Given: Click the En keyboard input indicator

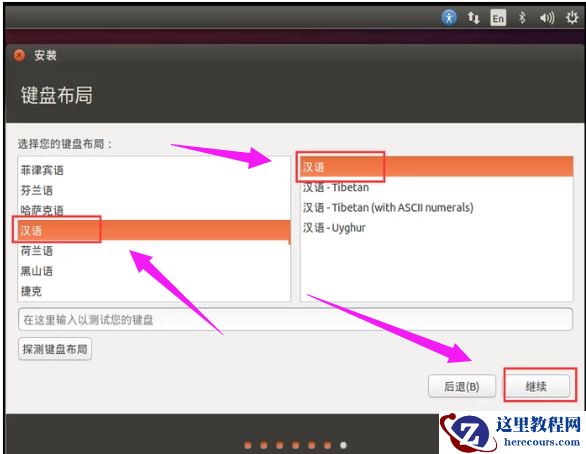Looking at the screenshot, I should 498,18.
